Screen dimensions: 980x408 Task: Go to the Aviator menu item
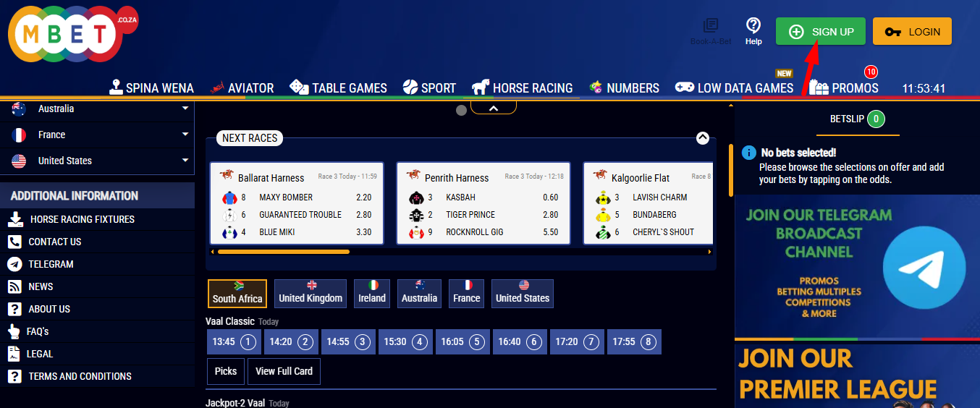coord(242,88)
